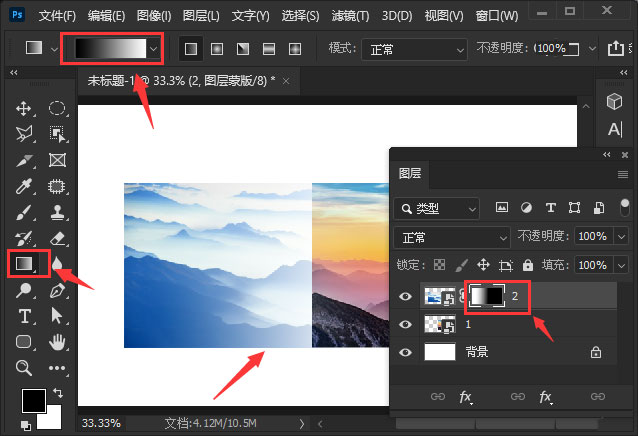Open the 3D panel cube icon
This screenshot has height=436, width=638.
[614, 102]
